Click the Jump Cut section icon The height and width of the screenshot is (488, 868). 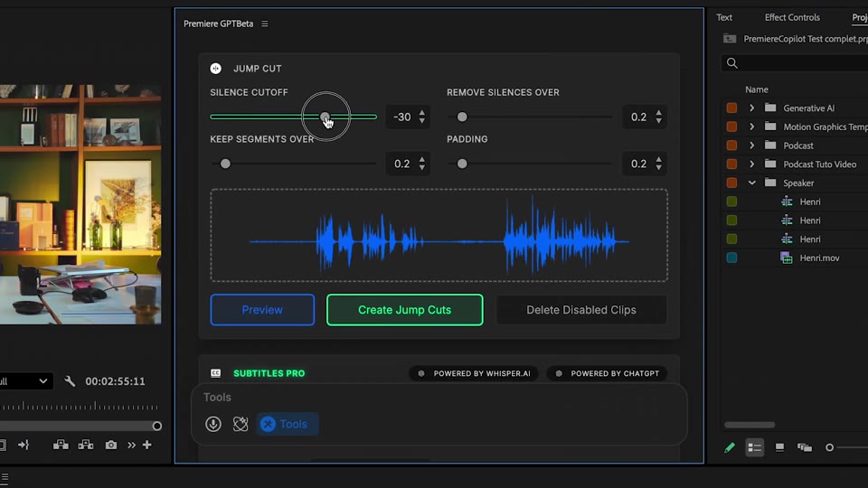[x=215, y=68]
